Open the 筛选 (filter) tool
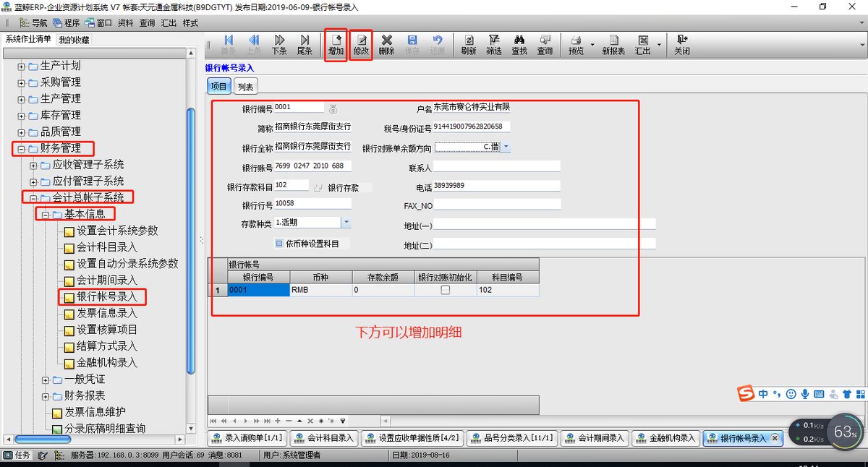The height and width of the screenshot is (467, 868). pyautogui.click(x=494, y=44)
